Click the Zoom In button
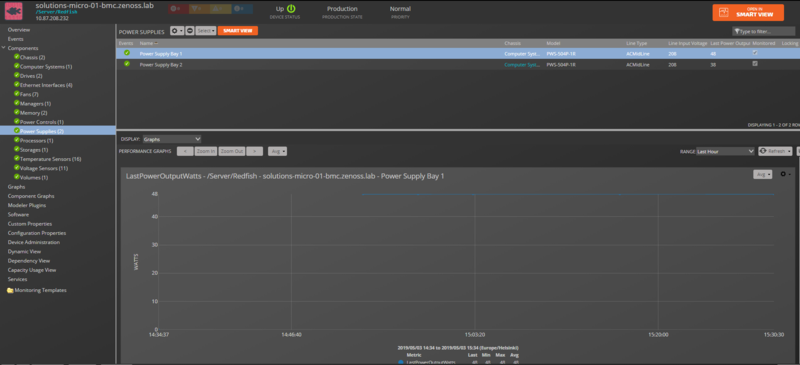This screenshot has height=365, width=800. [206, 151]
